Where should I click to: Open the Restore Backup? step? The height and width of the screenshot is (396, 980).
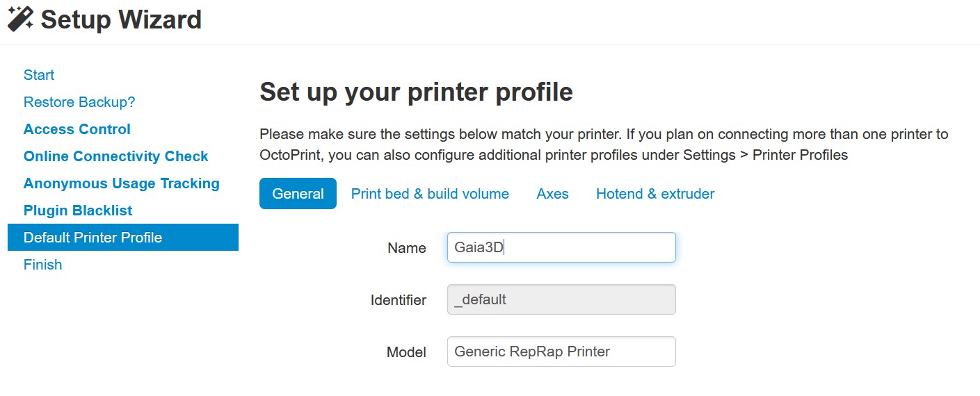coord(79,102)
